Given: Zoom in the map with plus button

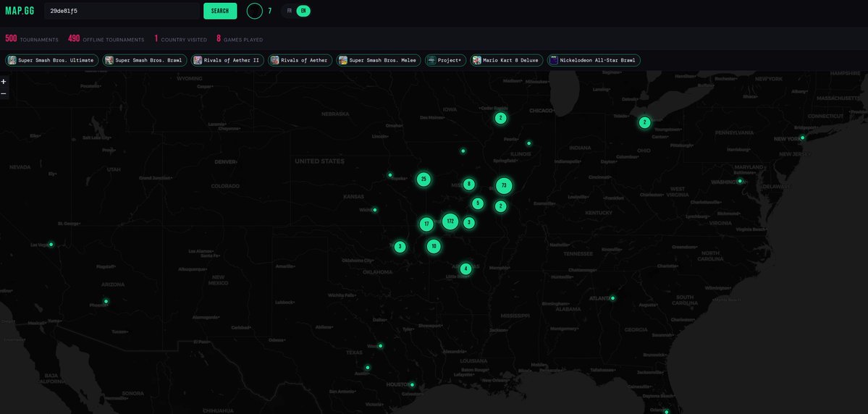Looking at the screenshot, I should (x=4, y=81).
